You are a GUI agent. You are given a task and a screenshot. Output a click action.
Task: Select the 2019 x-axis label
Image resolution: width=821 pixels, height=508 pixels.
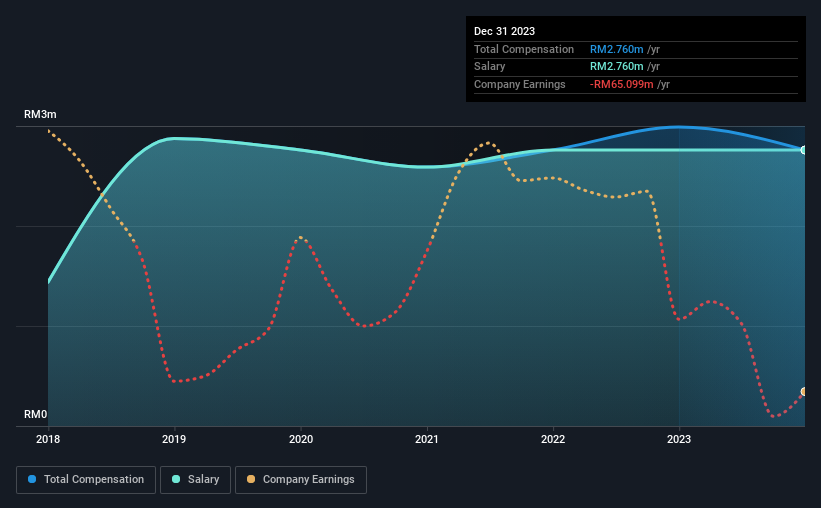pyautogui.click(x=174, y=439)
